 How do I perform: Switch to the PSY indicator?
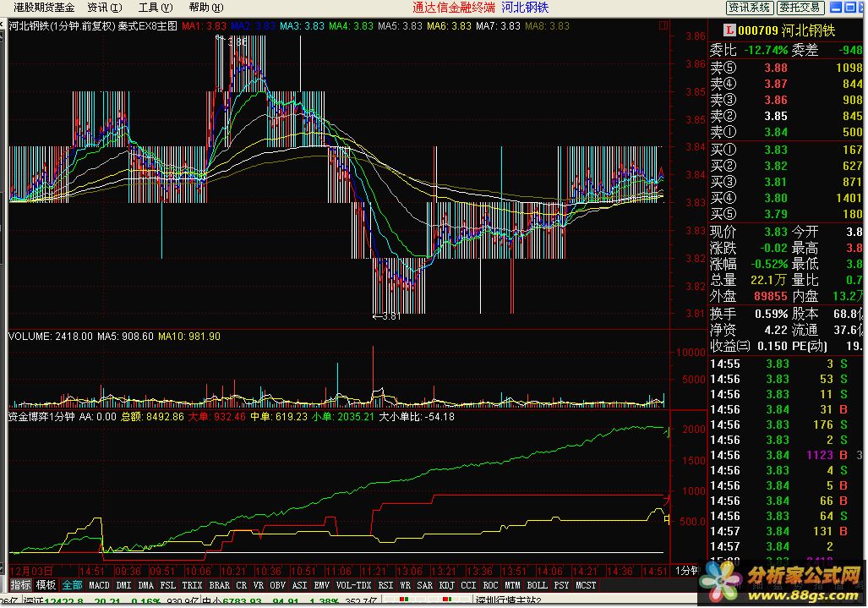click(x=561, y=585)
